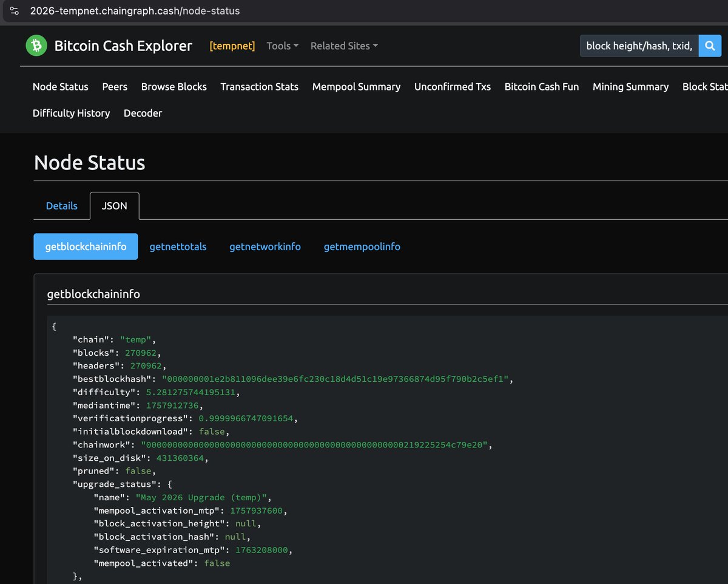The width and height of the screenshot is (728, 584).
Task: Click the blocks value 270962
Action: (141, 353)
